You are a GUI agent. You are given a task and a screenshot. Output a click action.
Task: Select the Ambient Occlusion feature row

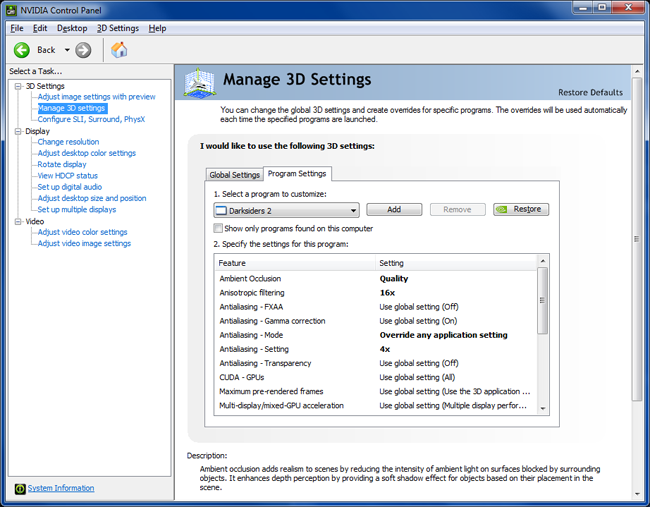250,279
